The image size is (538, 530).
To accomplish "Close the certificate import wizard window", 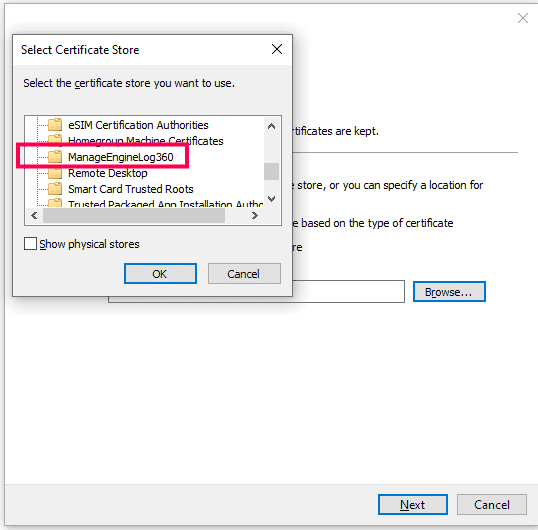I will tap(523, 18).
